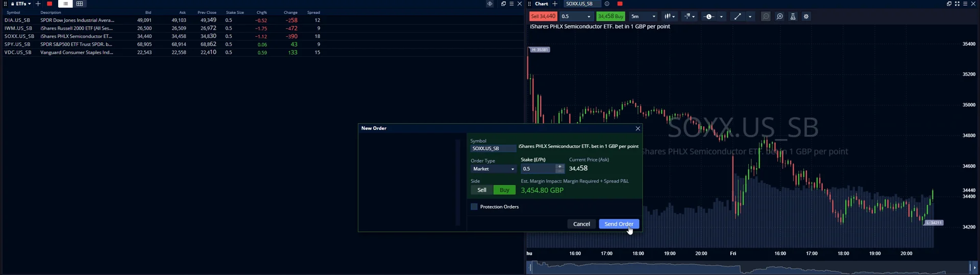This screenshot has height=275, width=980.
Task: Open the chart stake size 0.5 dropdown
Action: coord(576,16)
